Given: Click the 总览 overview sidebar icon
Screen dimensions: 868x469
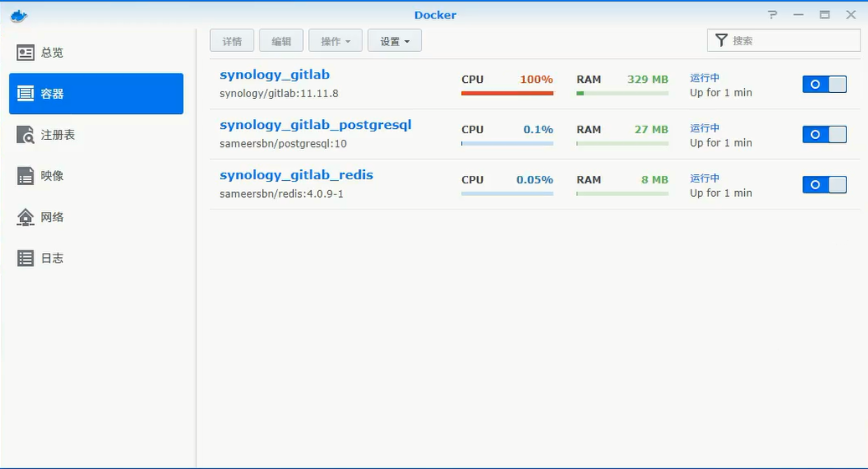Looking at the screenshot, I should click(x=25, y=53).
